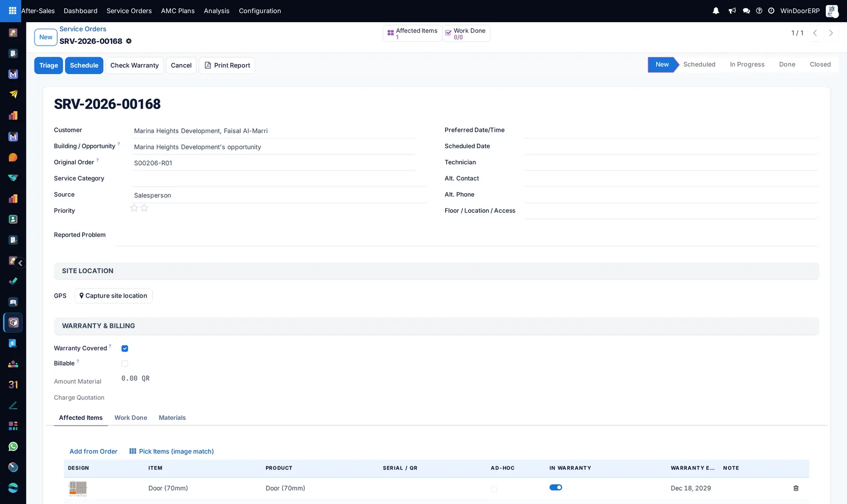Set priority to two stars
Screen dimensions: 847x504
[144, 208]
